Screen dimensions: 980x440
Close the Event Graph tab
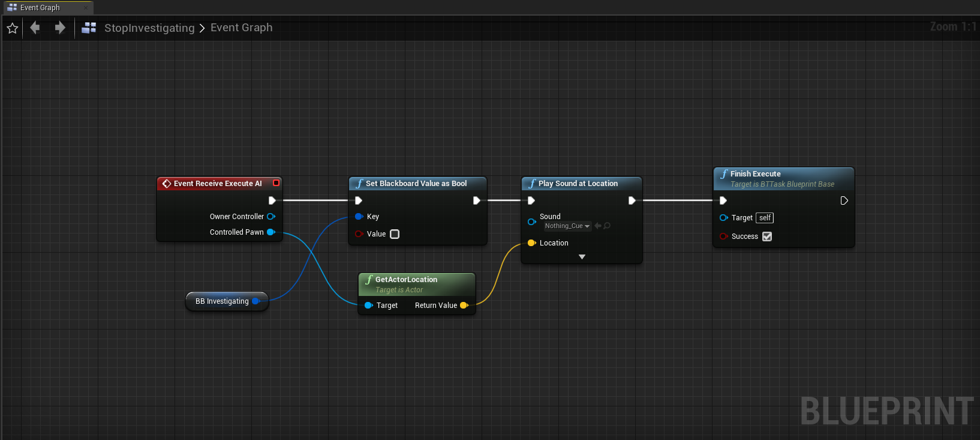click(86, 8)
